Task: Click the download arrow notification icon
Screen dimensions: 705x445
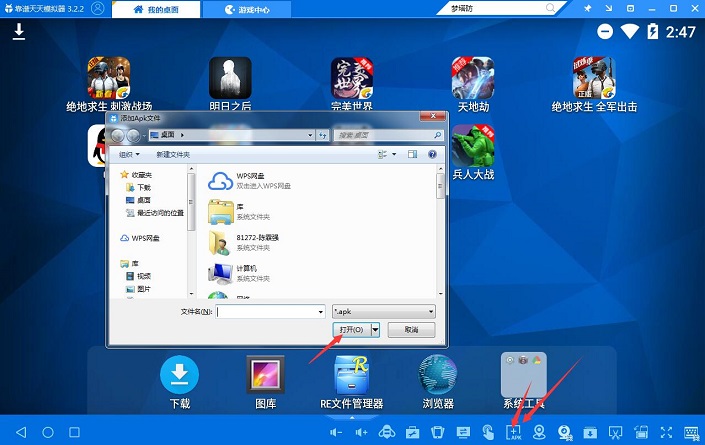Action: pyautogui.click(x=19, y=32)
